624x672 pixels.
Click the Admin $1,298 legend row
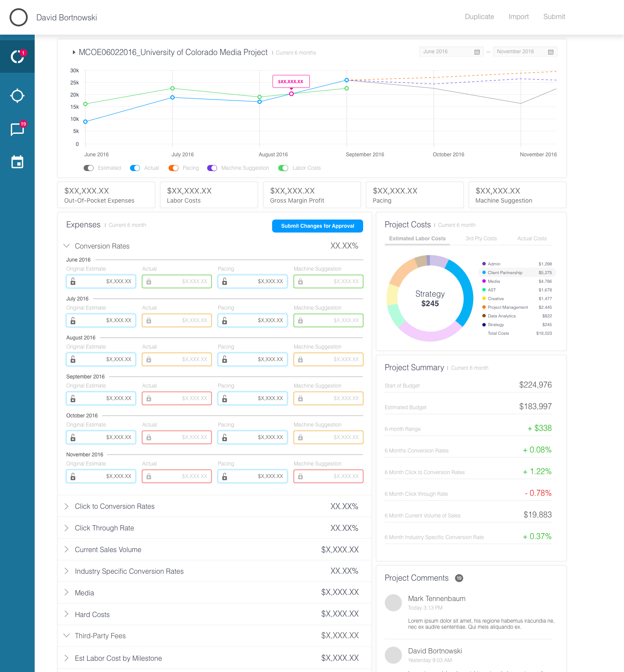click(x=517, y=264)
